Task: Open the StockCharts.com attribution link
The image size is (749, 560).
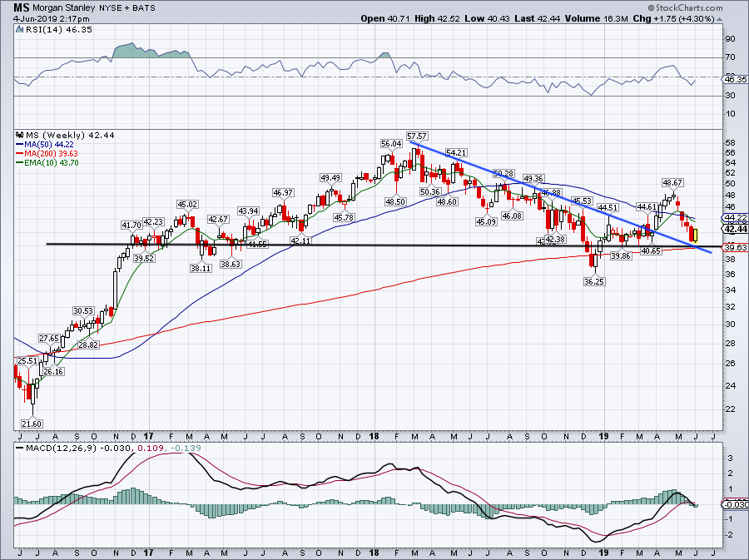Action: [689, 8]
